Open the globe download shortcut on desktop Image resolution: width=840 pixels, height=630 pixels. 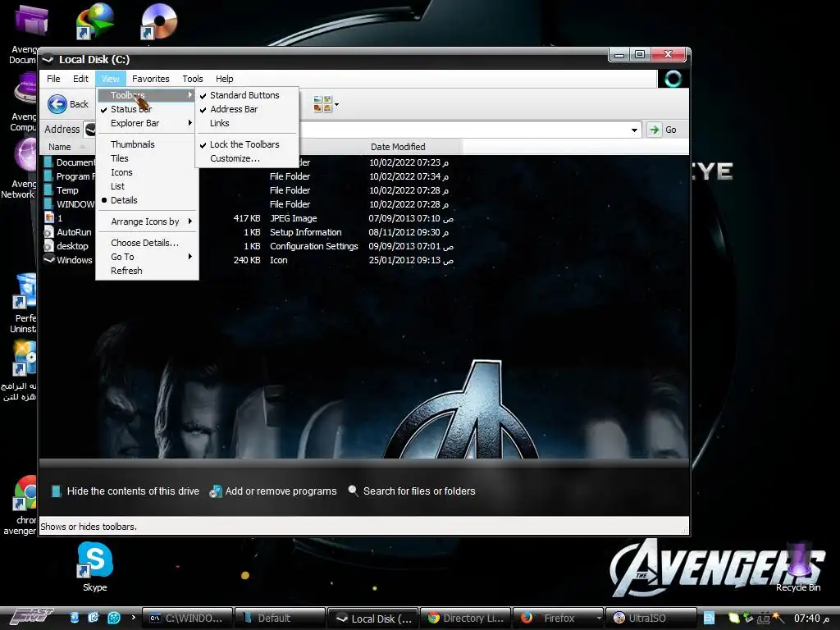click(95, 21)
